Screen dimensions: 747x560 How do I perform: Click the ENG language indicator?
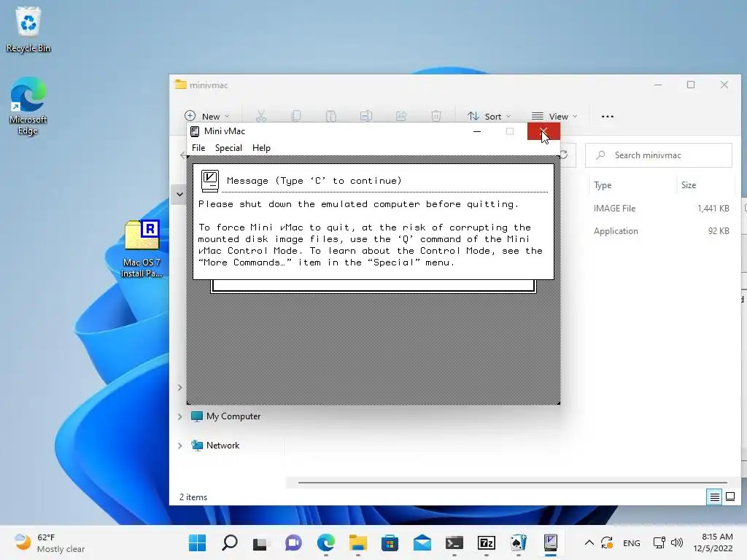632,543
